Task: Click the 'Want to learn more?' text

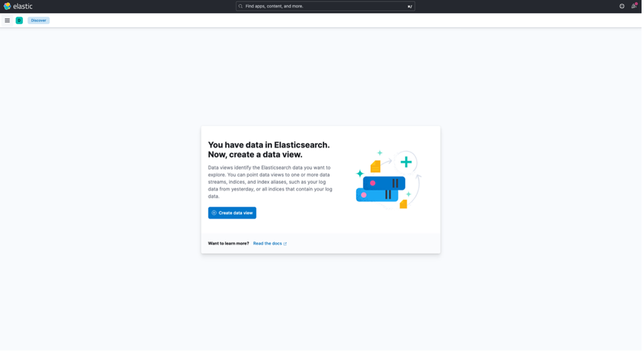Action: point(229,243)
